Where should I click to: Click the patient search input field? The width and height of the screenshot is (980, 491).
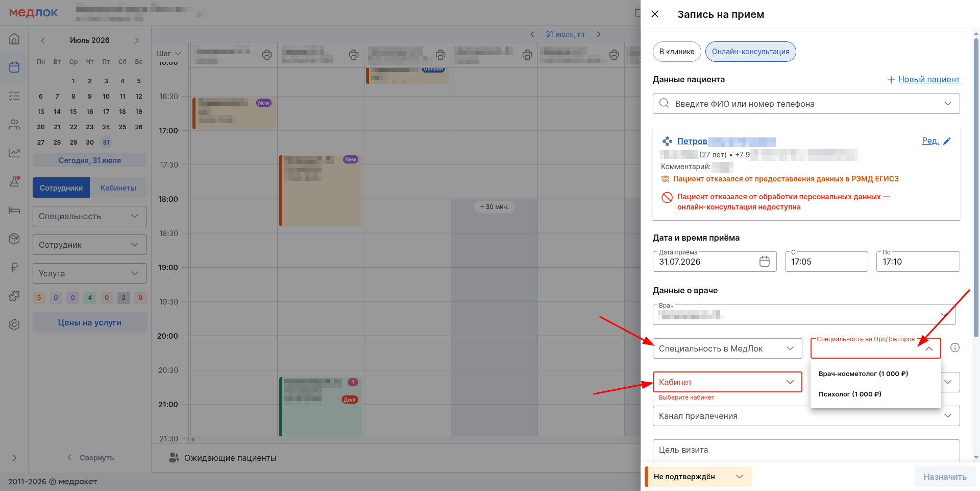(806, 104)
